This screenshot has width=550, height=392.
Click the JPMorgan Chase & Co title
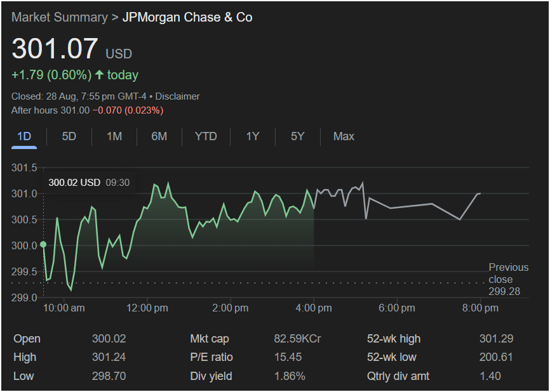click(x=187, y=17)
